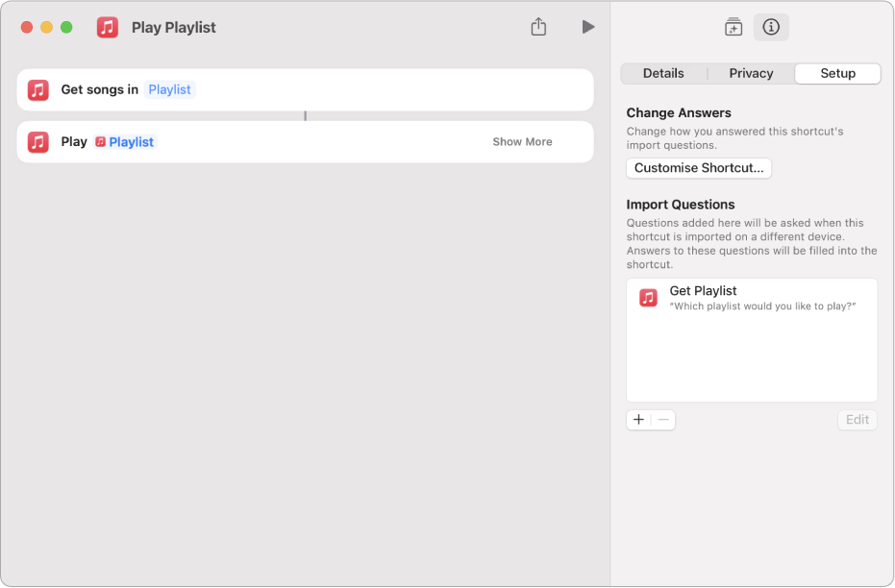This screenshot has height=588, width=895.
Task: Open the Customise Shortcut dialog
Action: pyautogui.click(x=699, y=168)
